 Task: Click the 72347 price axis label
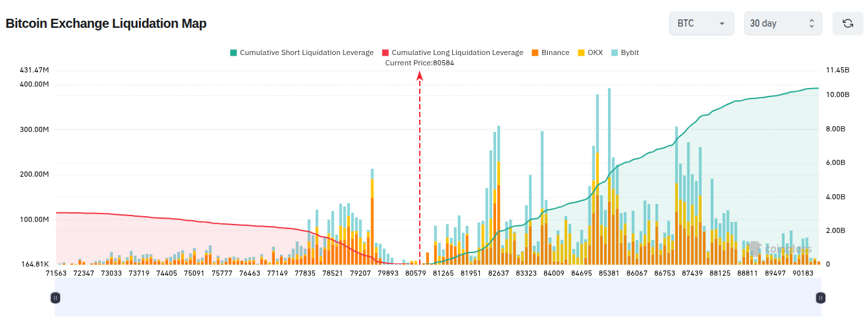tap(83, 274)
